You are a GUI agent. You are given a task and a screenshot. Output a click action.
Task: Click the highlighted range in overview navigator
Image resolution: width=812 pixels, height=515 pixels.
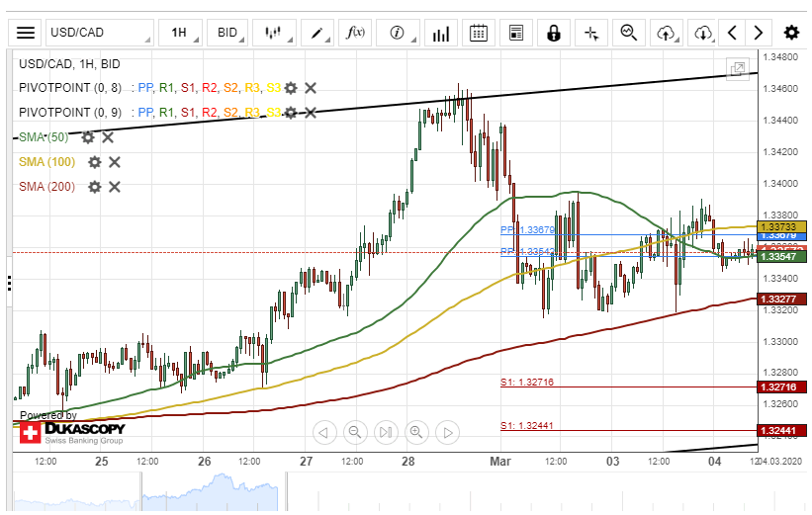[x=211, y=491]
